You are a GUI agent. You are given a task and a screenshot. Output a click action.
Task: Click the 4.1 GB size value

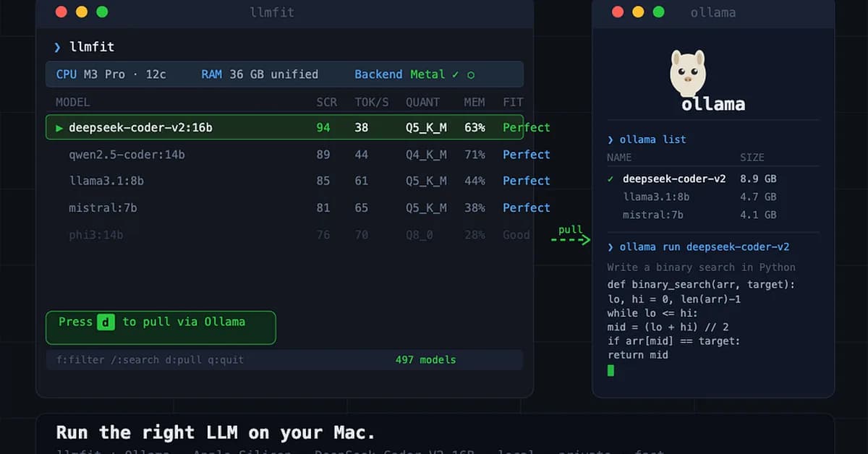click(758, 215)
